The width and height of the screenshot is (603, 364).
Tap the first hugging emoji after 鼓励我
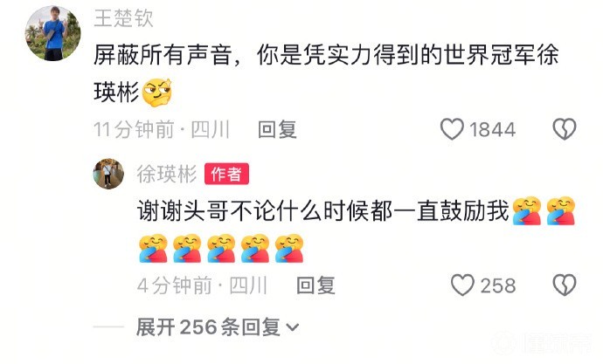[526, 210]
